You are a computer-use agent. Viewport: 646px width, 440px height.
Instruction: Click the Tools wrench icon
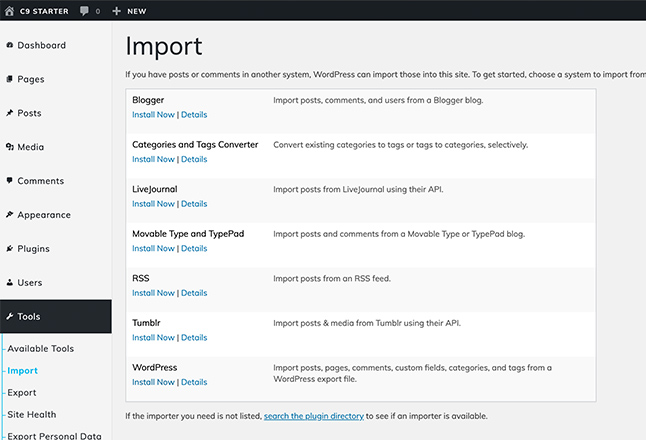click(10, 316)
